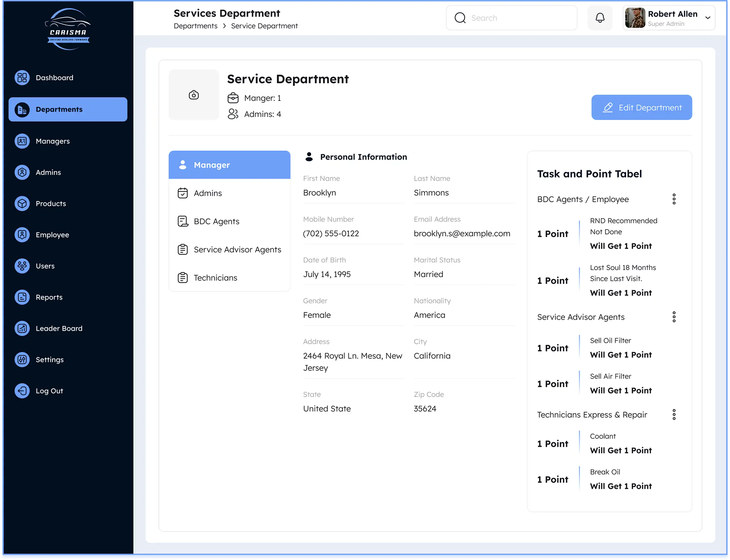The height and width of the screenshot is (560, 730).
Task: Open Dashboard from the sidebar icon
Action: (22, 78)
